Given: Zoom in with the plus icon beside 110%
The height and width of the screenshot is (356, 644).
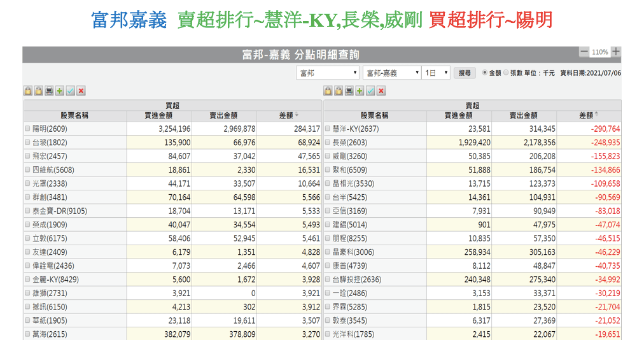Looking at the screenshot, I should (x=615, y=52).
